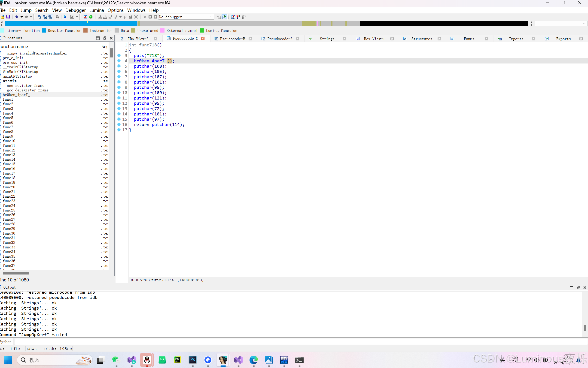Open the navigation band dropdown at right
Viewport: 588px width, 368px height.
click(x=584, y=24)
